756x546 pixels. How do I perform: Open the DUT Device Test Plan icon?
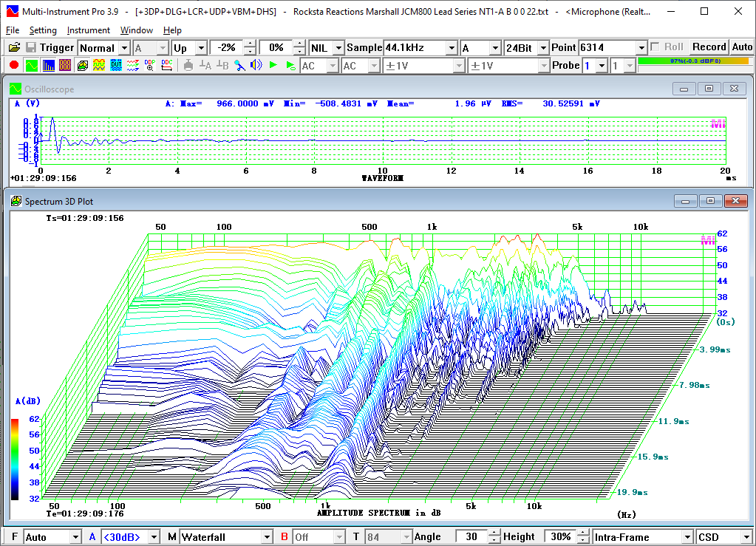click(x=116, y=65)
